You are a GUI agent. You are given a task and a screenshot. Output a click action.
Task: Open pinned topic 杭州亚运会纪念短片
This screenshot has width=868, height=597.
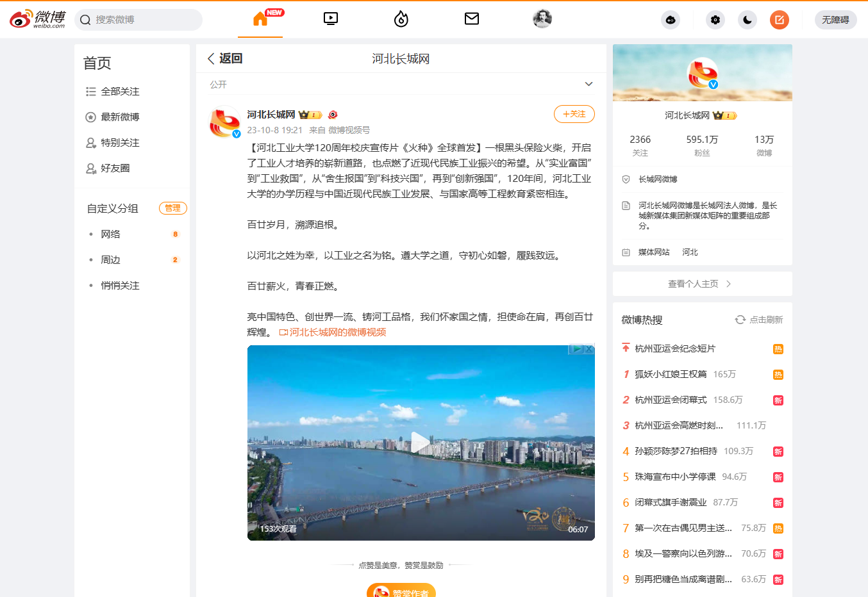(x=675, y=348)
